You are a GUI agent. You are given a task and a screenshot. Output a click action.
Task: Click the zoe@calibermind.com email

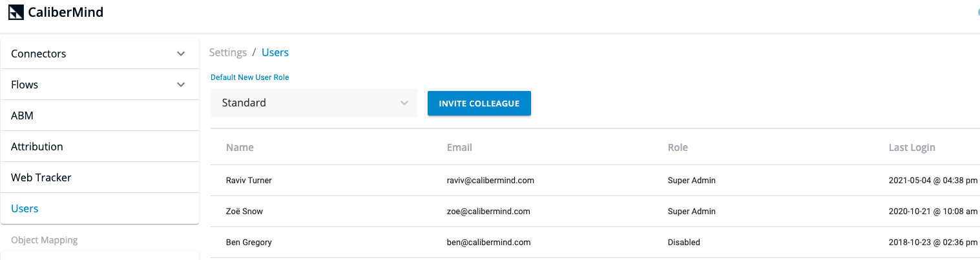pyautogui.click(x=488, y=211)
